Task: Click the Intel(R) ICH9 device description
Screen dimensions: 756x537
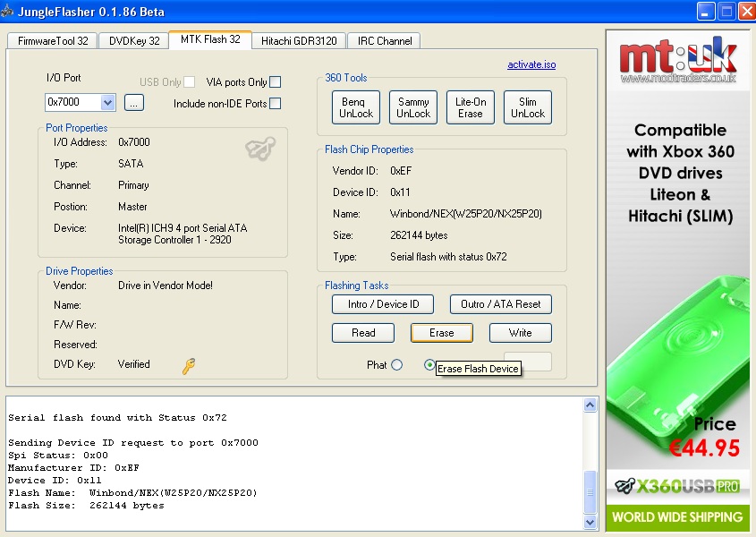Action: 183,234
